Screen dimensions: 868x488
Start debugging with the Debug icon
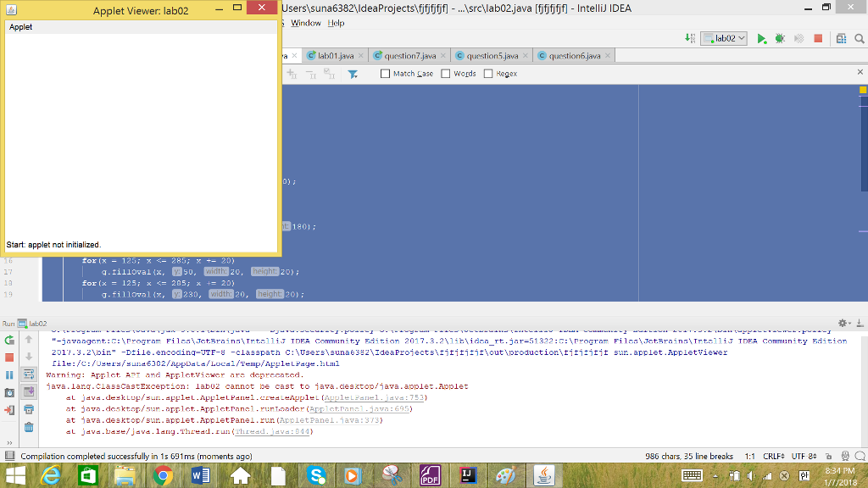(780, 37)
